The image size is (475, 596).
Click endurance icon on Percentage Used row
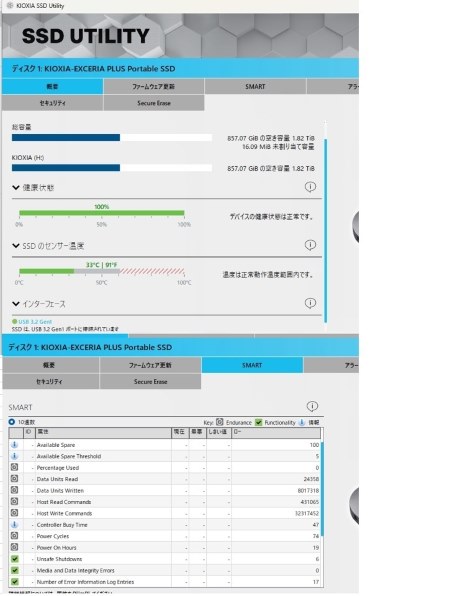[x=14, y=467]
